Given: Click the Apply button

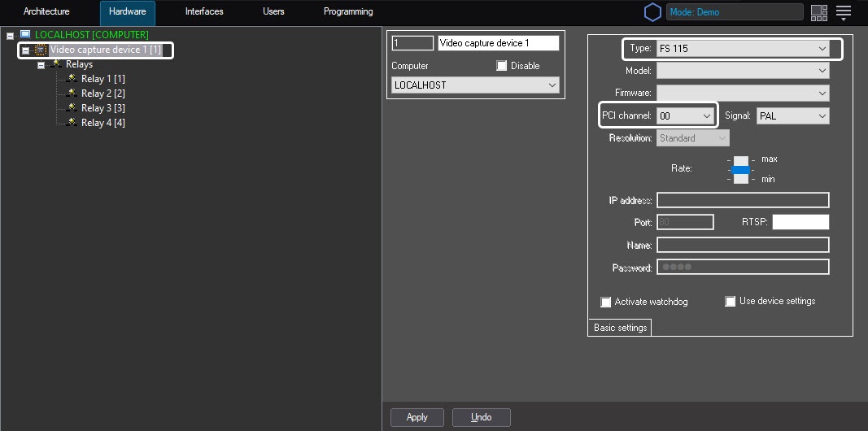Looking at the screenshot, I should click(x=417, y=417).
